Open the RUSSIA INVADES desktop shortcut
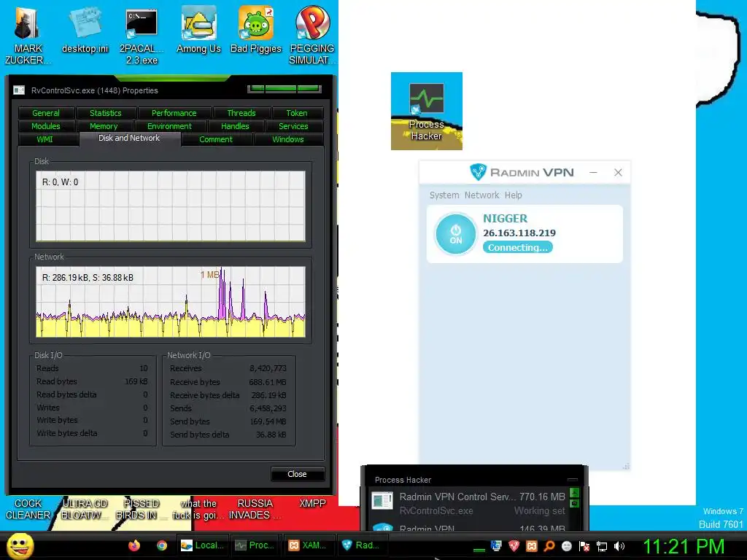 tap(255, 509)
